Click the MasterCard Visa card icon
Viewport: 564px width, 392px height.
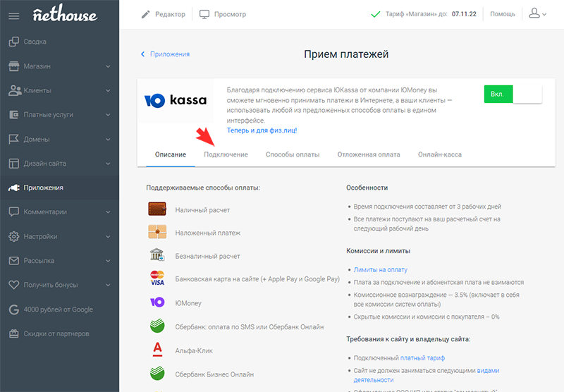coord(157,278)
